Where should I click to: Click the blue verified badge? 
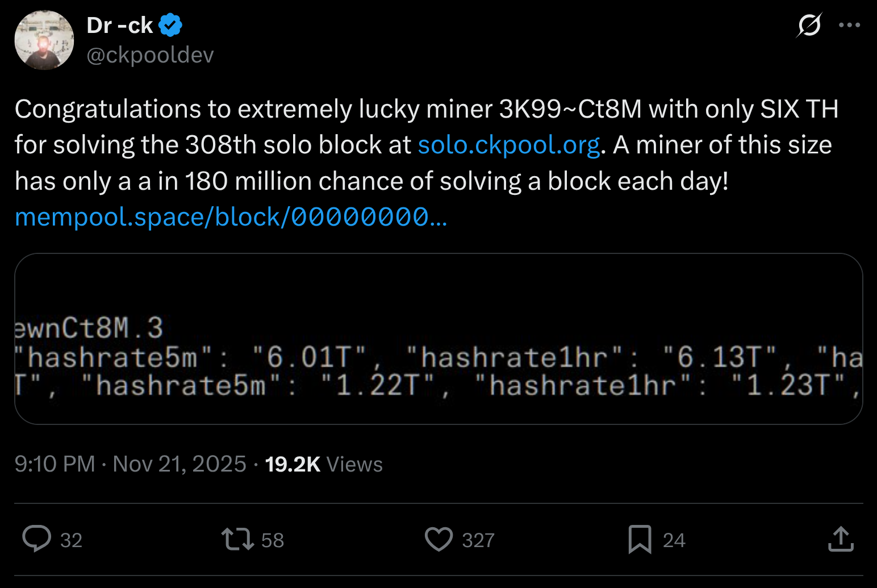tap(170, 26)
